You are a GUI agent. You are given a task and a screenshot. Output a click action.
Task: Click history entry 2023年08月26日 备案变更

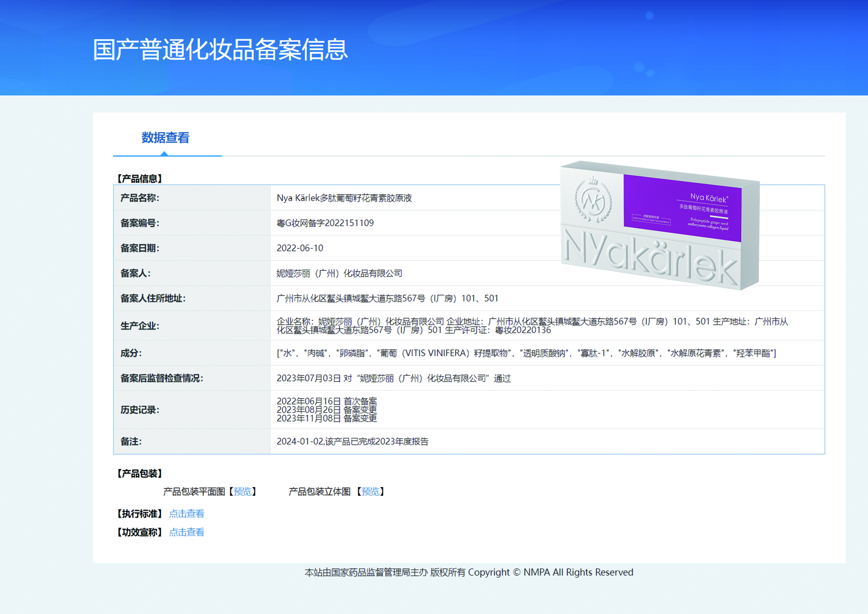pyautogui.click(x=327, y=410)
